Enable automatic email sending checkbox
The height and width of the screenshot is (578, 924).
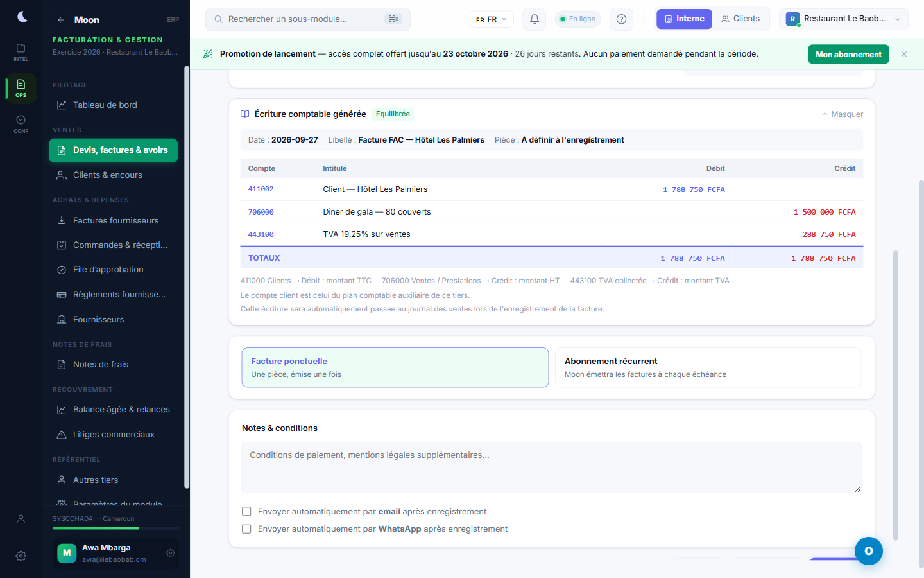(x=246, y=512)
